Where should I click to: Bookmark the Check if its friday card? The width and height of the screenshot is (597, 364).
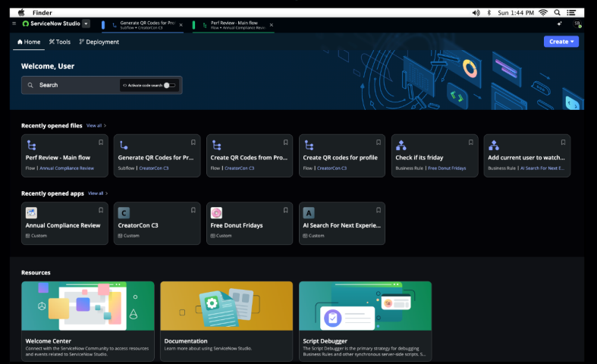[x=470, y=142]
